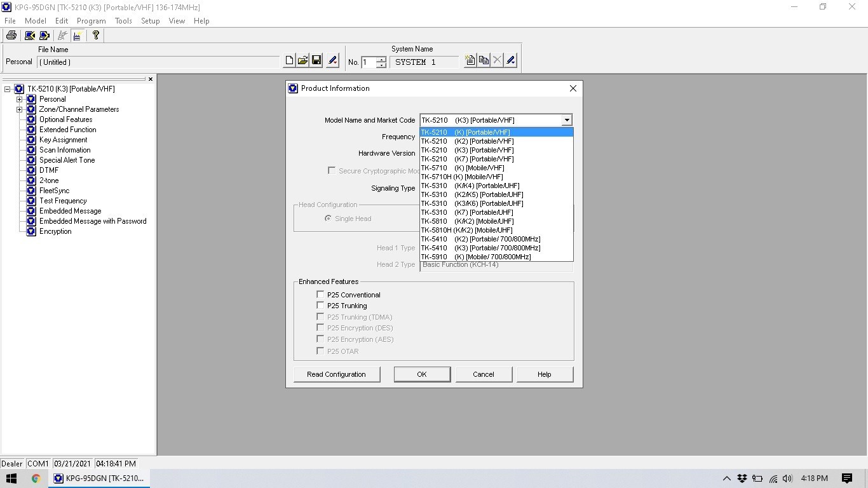Click Cancel in Product Information dialog
The image size is (868, 488).
484,374
